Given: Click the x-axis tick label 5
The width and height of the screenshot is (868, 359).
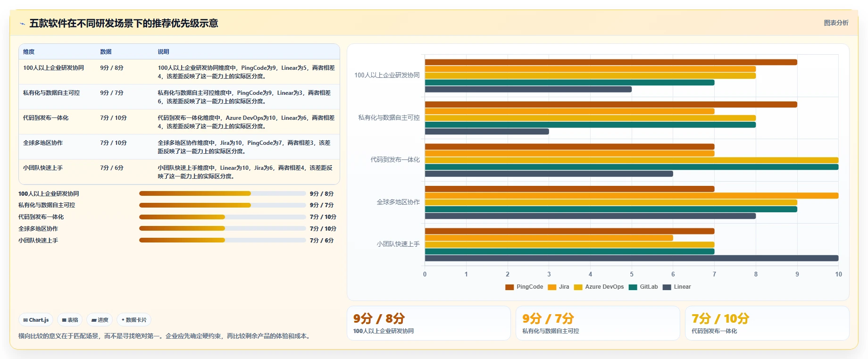Looking at the screenshot, I should (x=632, y=274).
